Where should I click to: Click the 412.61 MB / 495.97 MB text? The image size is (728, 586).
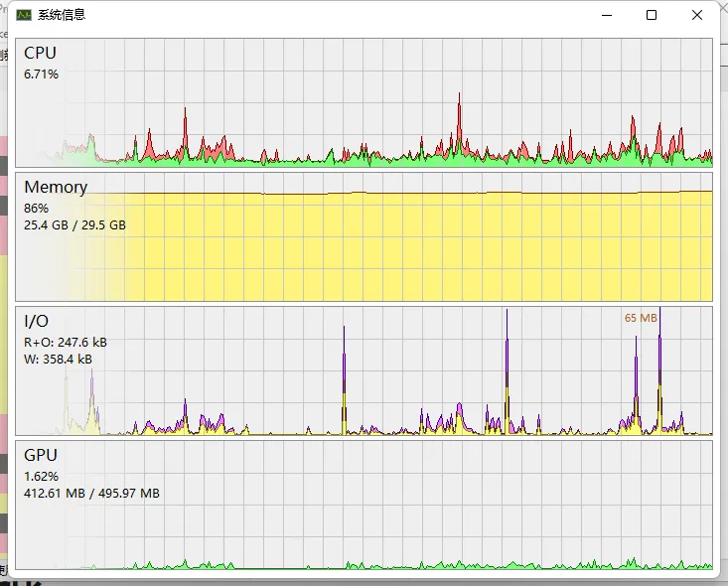tap(91, 493)
